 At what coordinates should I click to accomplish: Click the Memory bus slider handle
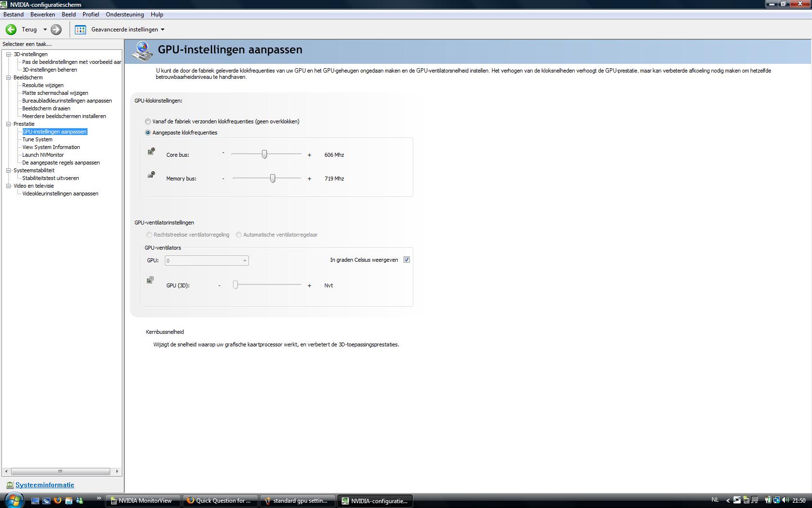click(273, 179)
